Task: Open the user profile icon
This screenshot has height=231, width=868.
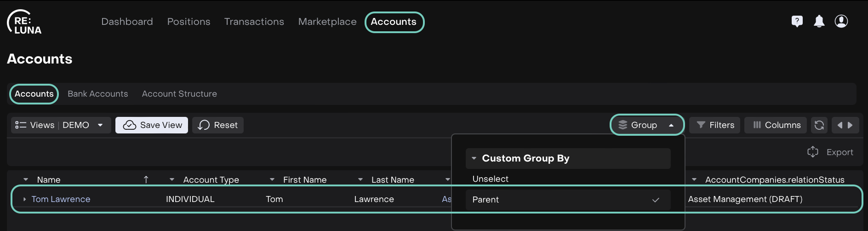Action: coord(841,21)
